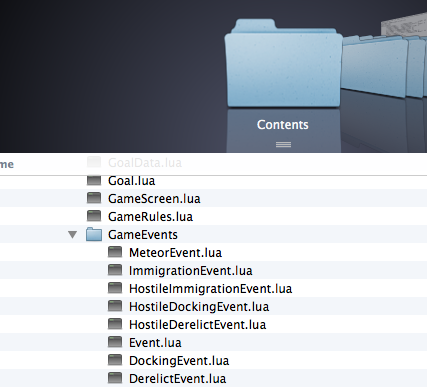Viewport: 427px width, 389px height.
Task: Grab the Cover Flow resize handle below Contents
Action: [283, 144]
